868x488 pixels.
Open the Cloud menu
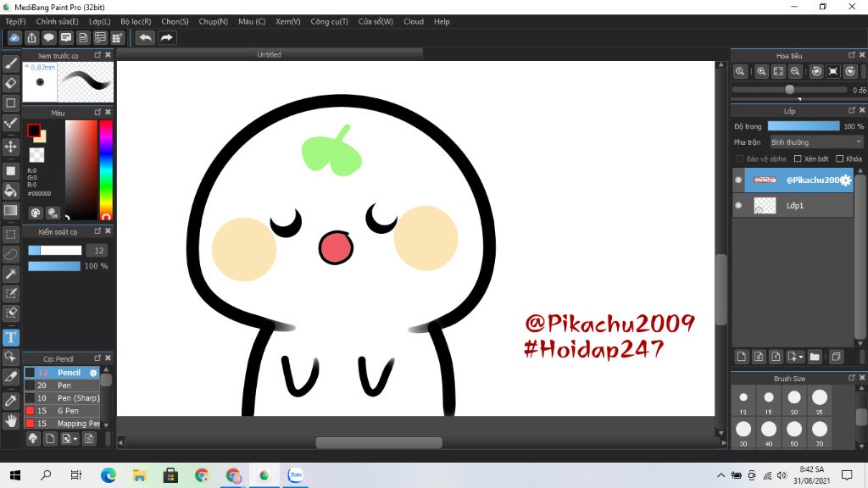[x=414, y=21]
